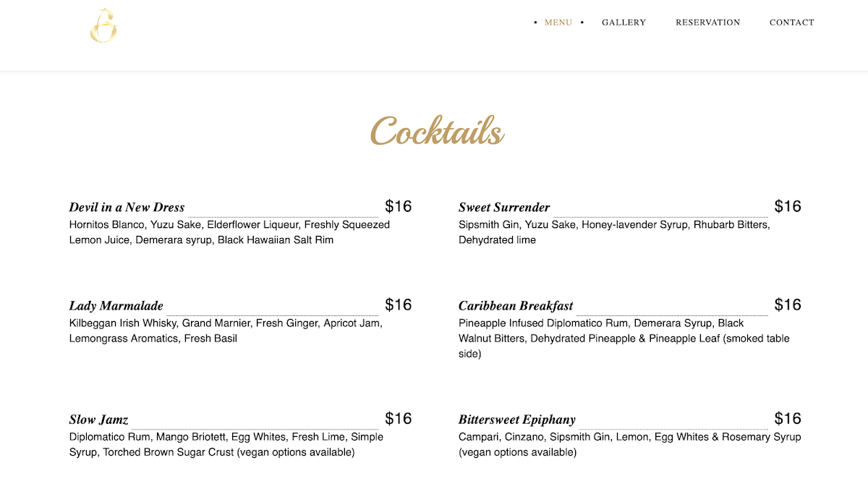
Task: Select the Lady Marmalade cocktail name
Action: pos(116,306)
